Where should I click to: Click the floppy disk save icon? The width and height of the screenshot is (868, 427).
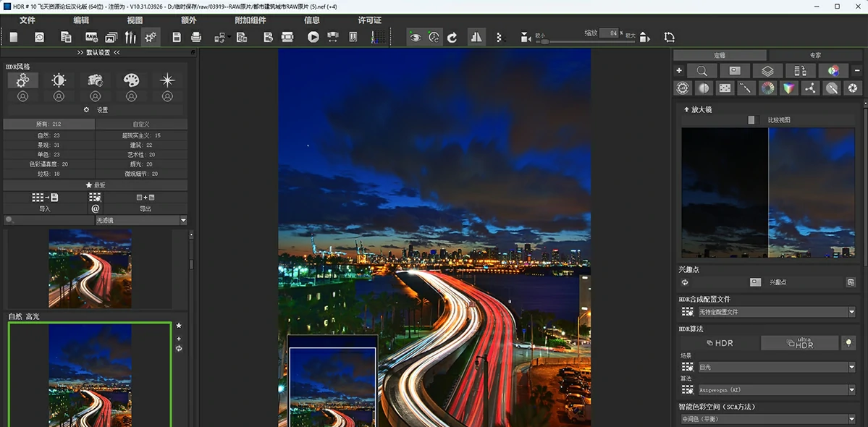pyautogui.click(x=177, y=37)
